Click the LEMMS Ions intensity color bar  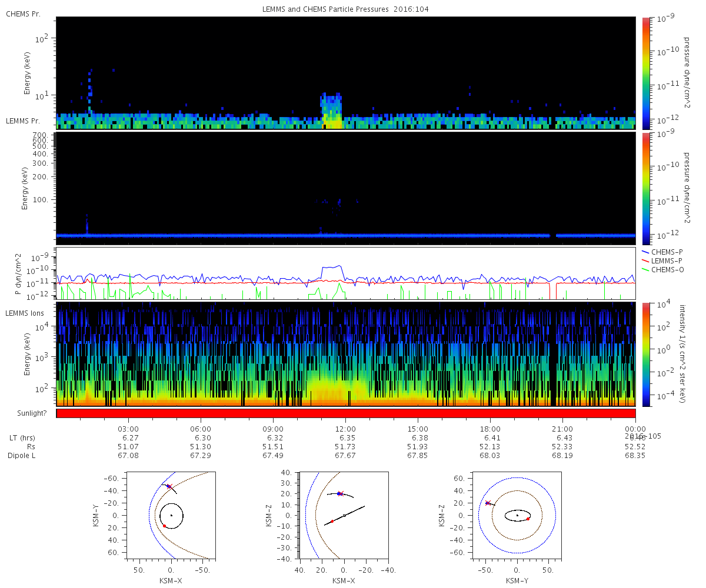pyautogui.click(x=646, y=354)
